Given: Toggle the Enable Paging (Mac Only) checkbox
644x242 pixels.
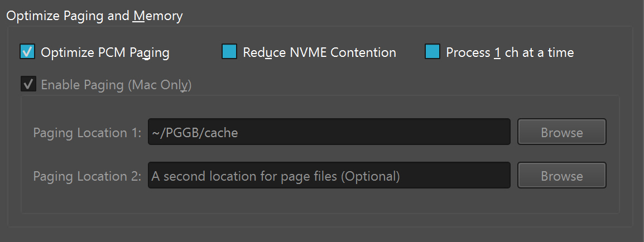Looking at the screenshot, I should pos(29,85).
